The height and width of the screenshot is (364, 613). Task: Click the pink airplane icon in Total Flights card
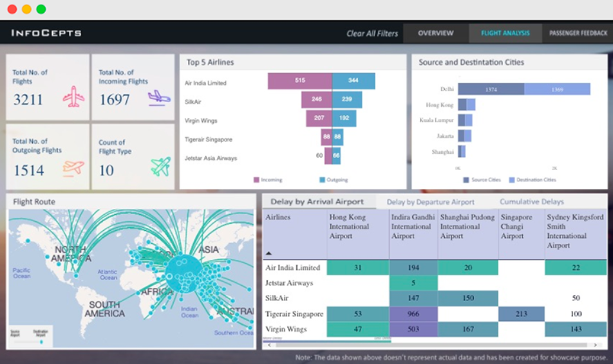pyautogui.click(x=73, y=96)
